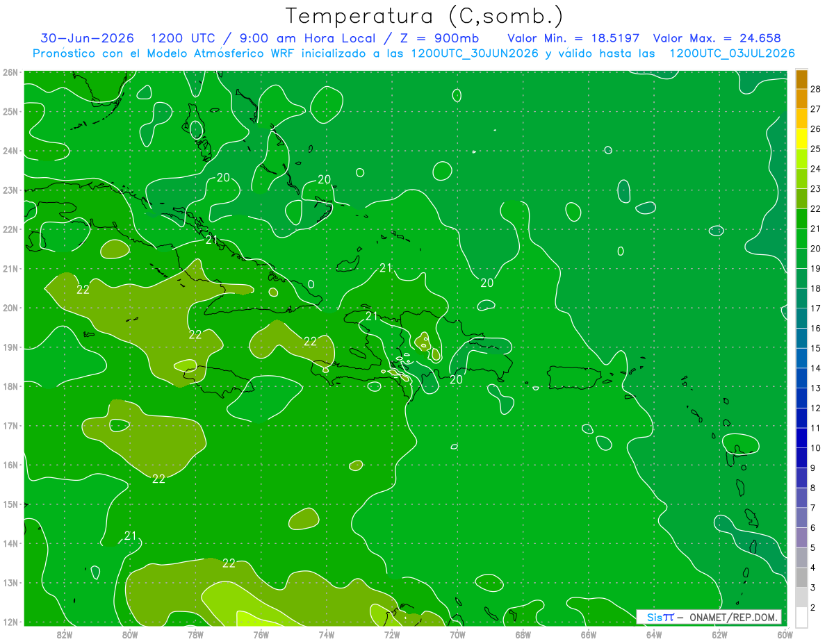Image resolution: width=834 pixels, height=644 pixels.
Task: Select the color swatch between legend values 21 and 22
Action: click(801, 218)
